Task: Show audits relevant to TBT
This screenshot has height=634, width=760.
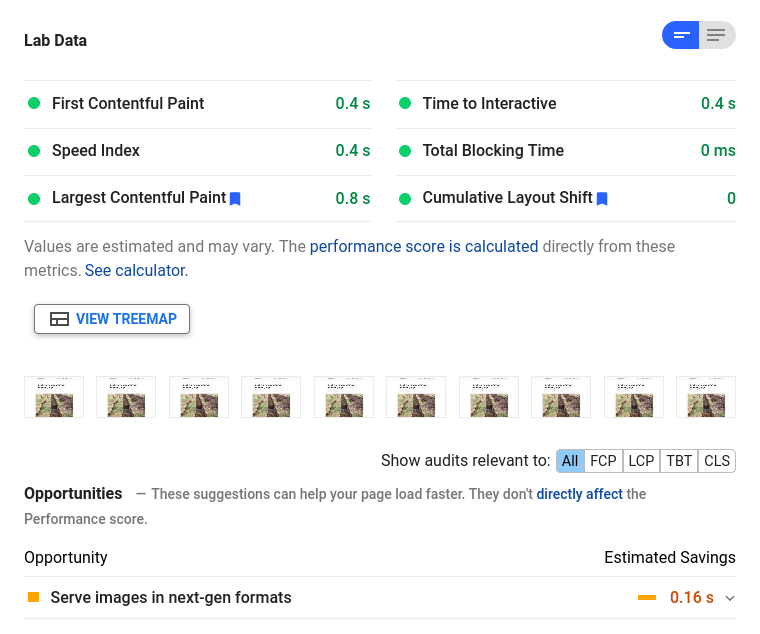Action: point(679,461)
